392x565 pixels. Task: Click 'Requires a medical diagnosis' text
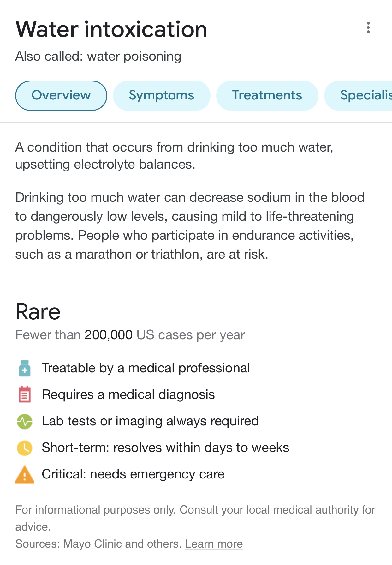point(128,395)
